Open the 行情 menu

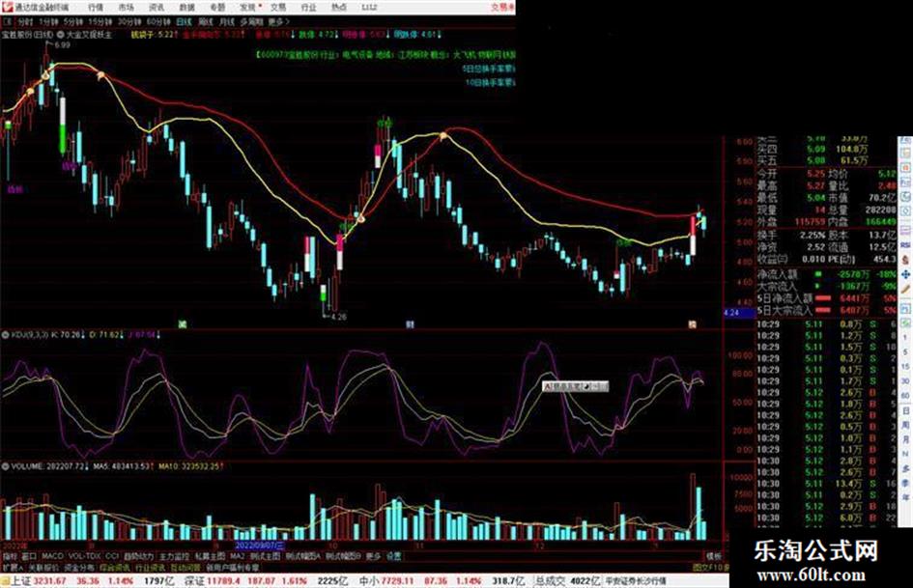pos(96,8)
